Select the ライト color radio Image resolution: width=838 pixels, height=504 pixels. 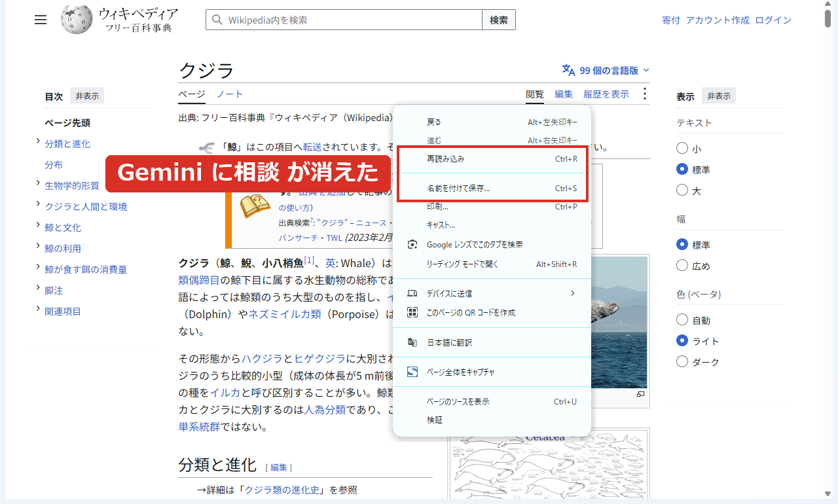(x=682, y=341)
